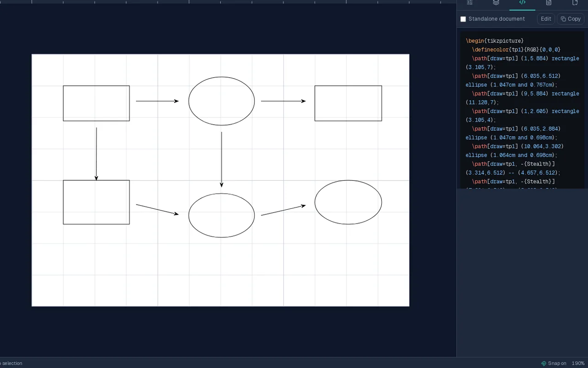The width and height of the screenshot is (588, 368).
Task: Select the bottom-right ellipse
Action: 348,202
